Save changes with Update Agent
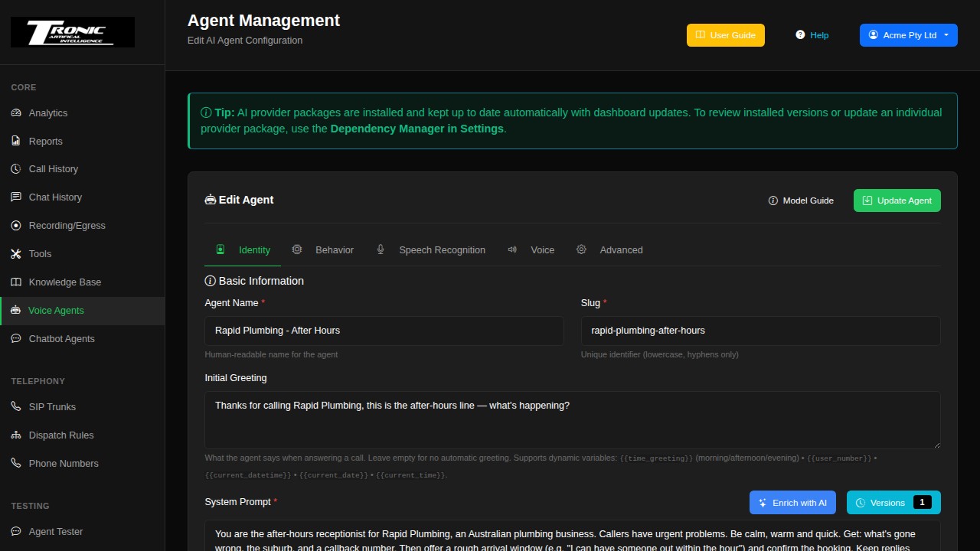The height and width of the screenshot is (551, 980). click(x=897, y=201)
